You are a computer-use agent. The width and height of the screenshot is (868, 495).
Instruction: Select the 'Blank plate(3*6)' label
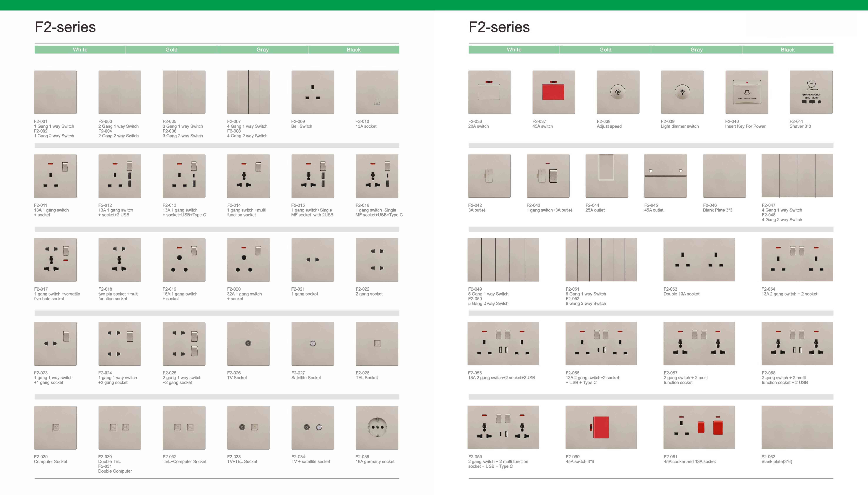click(777, 462)
